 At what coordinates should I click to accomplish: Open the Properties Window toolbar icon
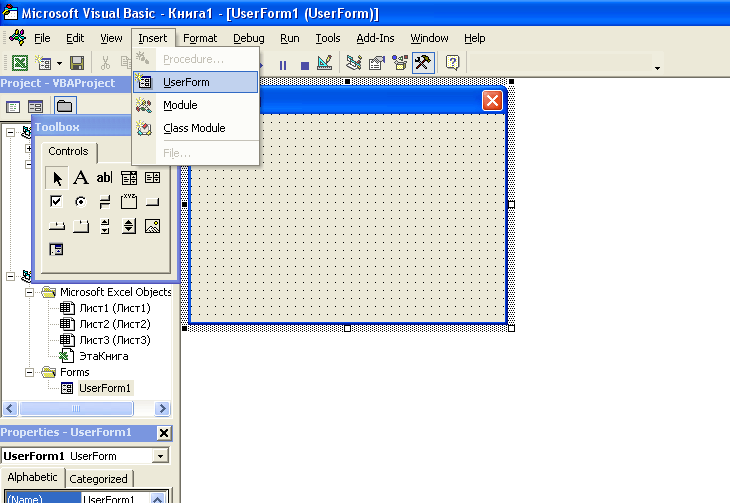(x=377, y=62)
